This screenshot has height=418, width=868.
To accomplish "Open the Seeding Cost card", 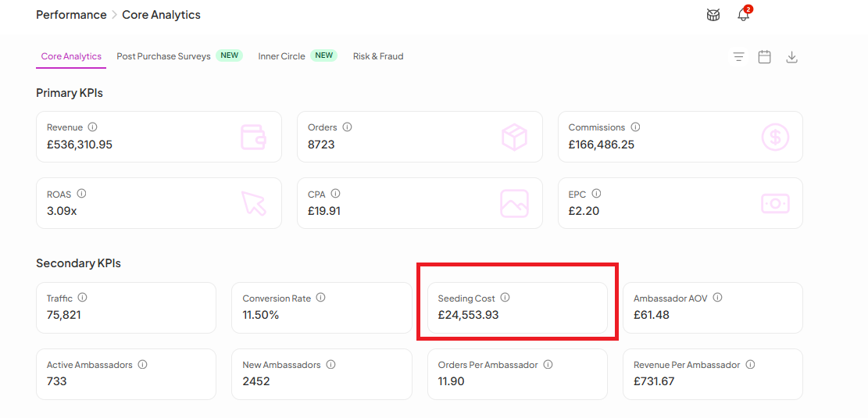I will click(x=517, y=308).
